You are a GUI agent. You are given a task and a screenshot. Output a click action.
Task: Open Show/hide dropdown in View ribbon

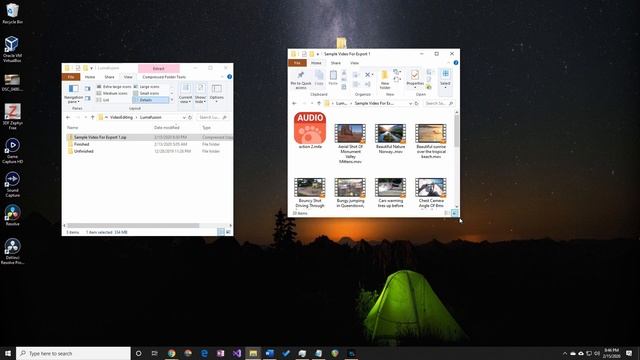tap(200, 94)
